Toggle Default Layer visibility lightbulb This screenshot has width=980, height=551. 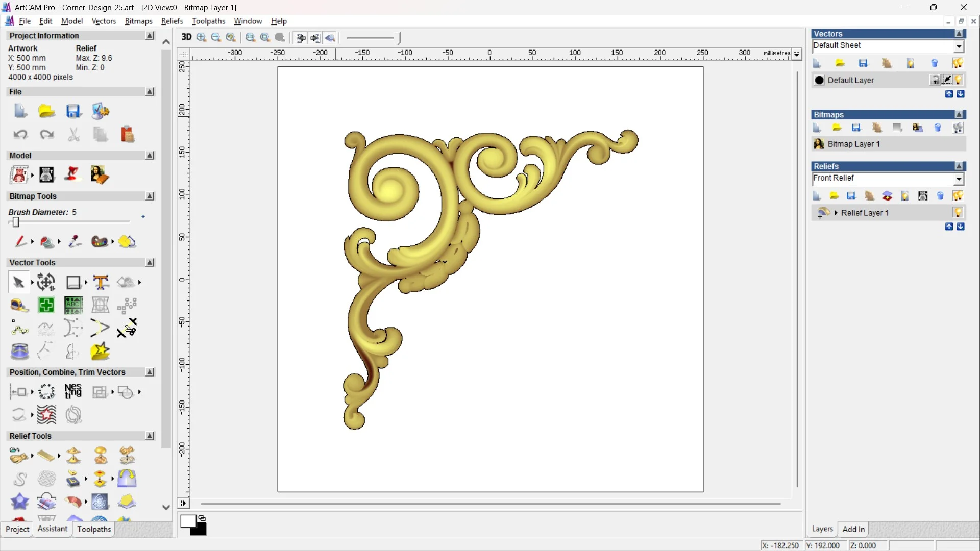pos(958,80)
